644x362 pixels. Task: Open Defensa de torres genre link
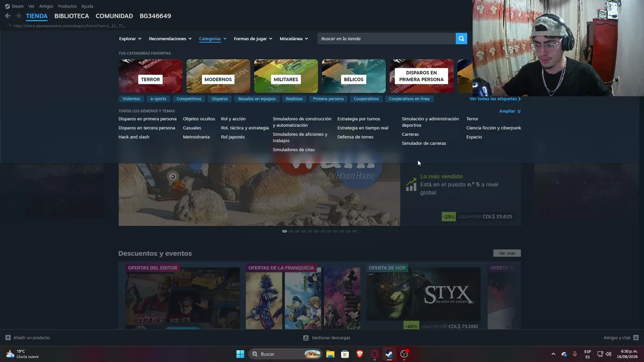coord(355,137)
